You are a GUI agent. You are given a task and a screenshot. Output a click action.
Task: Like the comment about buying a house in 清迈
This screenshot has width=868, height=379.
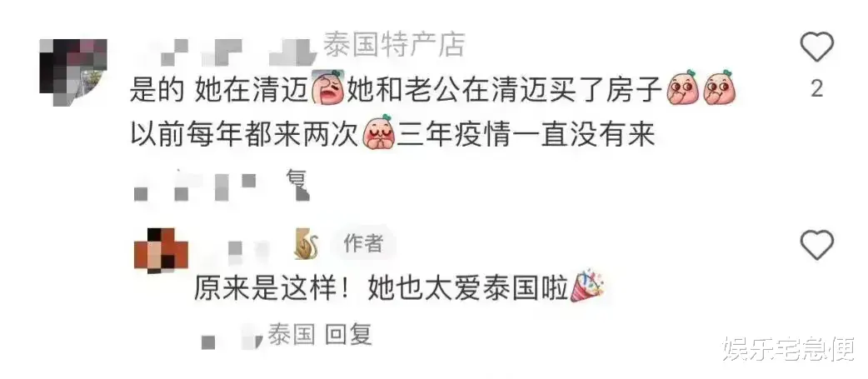tap(817, 47)
